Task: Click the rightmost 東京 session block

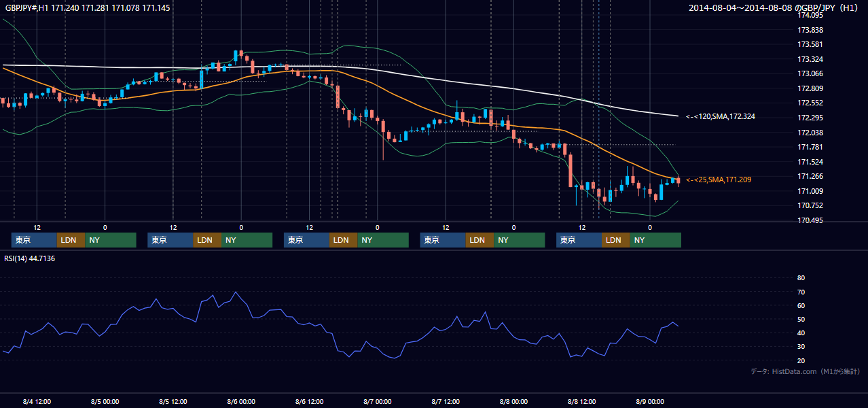Action: click(579, 240)
